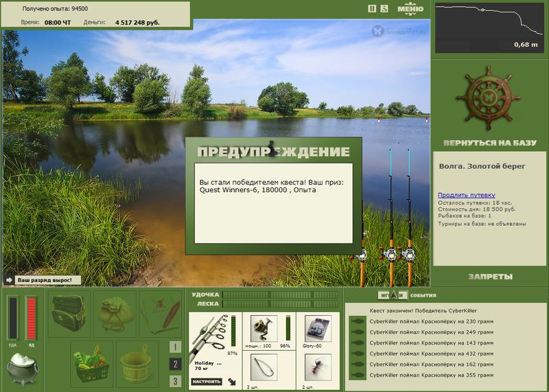Click the reel's 96% condition bar
This screenshot has width=549, height=392.
coord(288,327)
